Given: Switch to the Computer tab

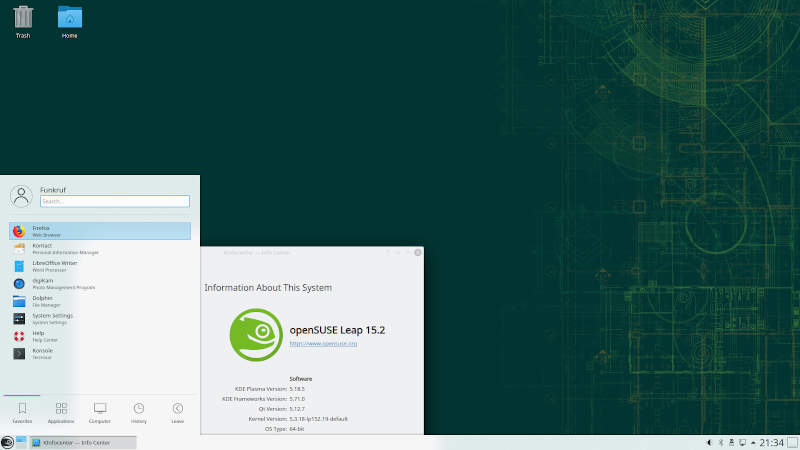Looking at the screenshot, I should click(100, 412).
